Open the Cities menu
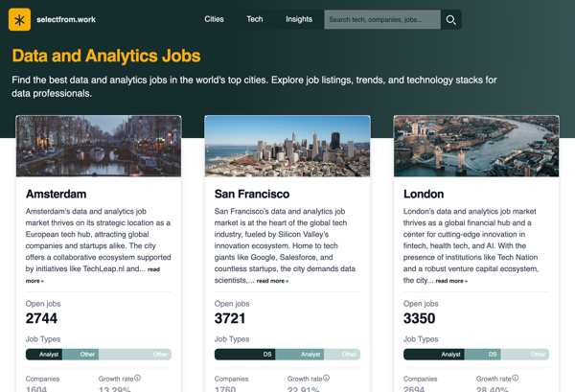Image resolution: width=575 pixels, height=392 pixels. [214, 19]
